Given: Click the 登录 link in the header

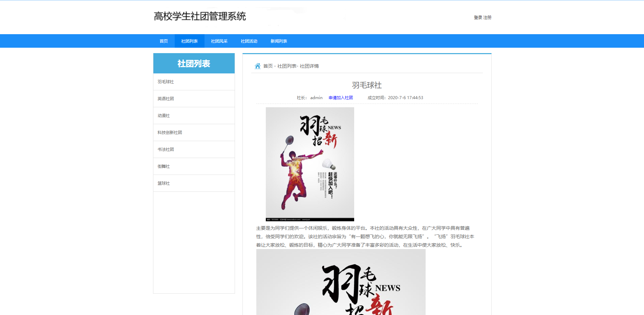Looking at the screenshot, I should coord(478,18).
